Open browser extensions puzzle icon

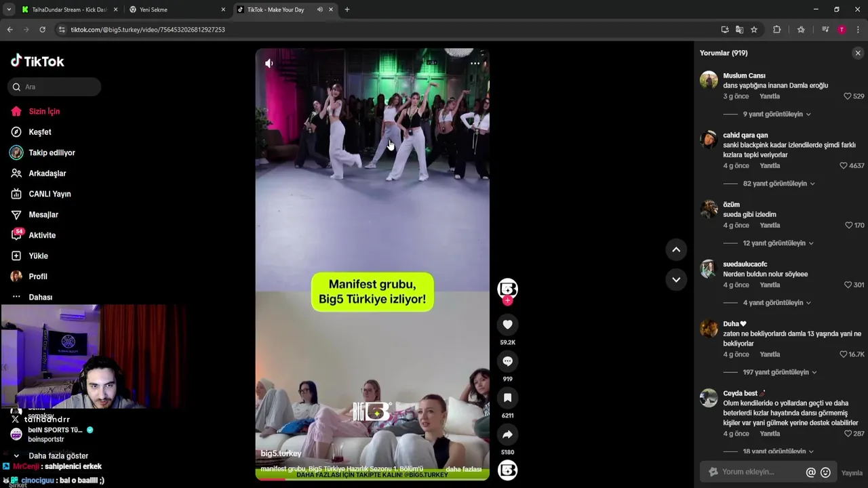777,30
